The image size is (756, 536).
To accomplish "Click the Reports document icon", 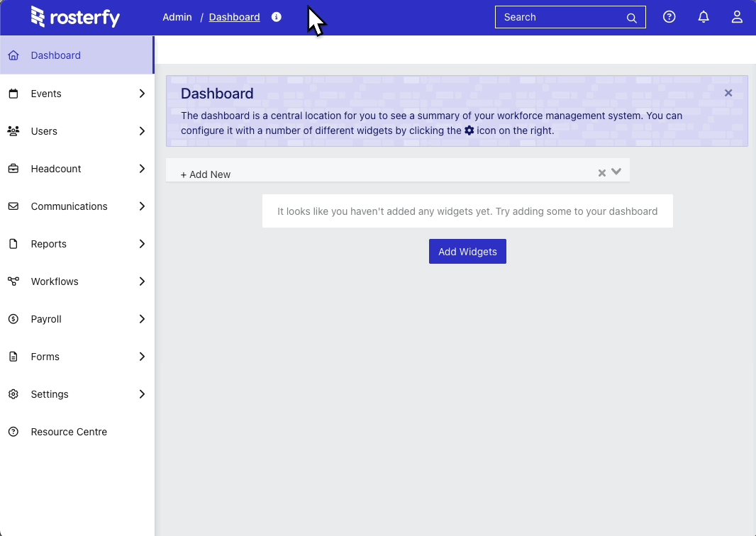I will pos(13,244).
